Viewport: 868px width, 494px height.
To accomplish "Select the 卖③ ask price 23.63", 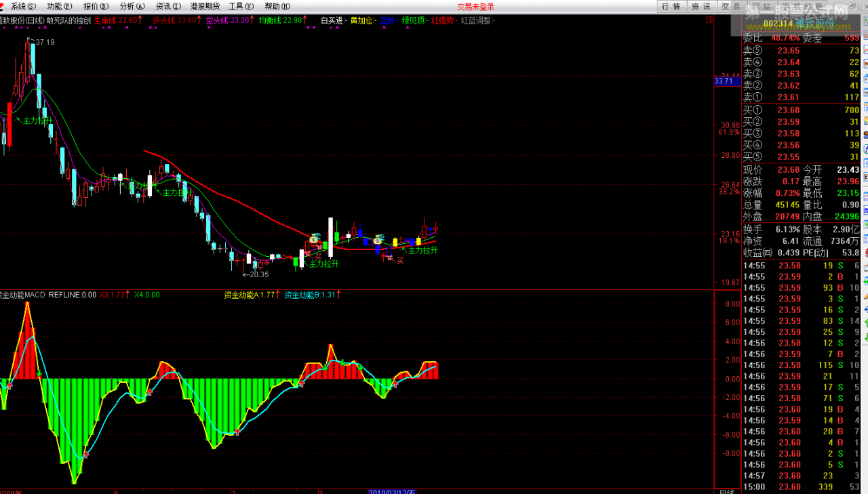I will coord(788,74).
